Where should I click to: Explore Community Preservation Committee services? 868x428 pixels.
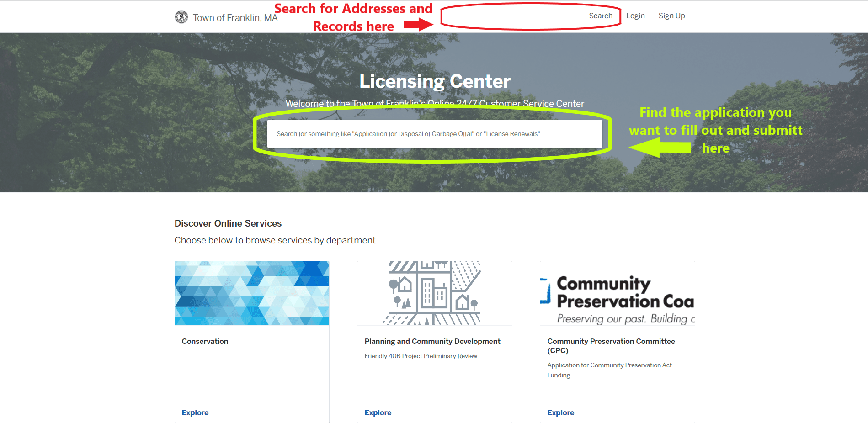561,412
